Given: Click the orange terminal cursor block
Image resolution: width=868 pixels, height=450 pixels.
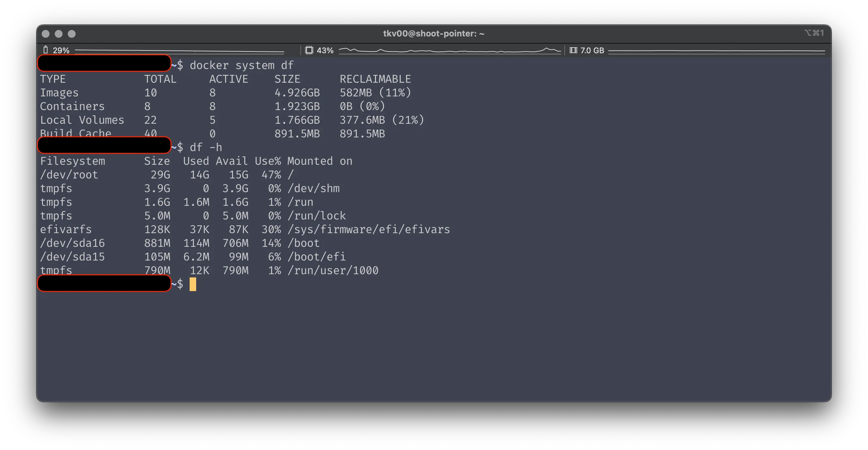Looking at the screenshot, I should [x=193, y=284].
